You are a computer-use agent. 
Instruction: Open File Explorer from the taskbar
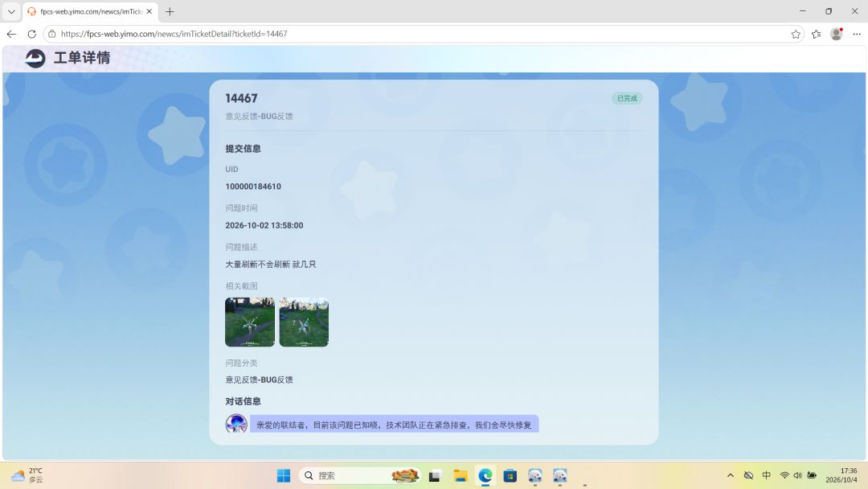pyautogui.click(x=460, y=475)
